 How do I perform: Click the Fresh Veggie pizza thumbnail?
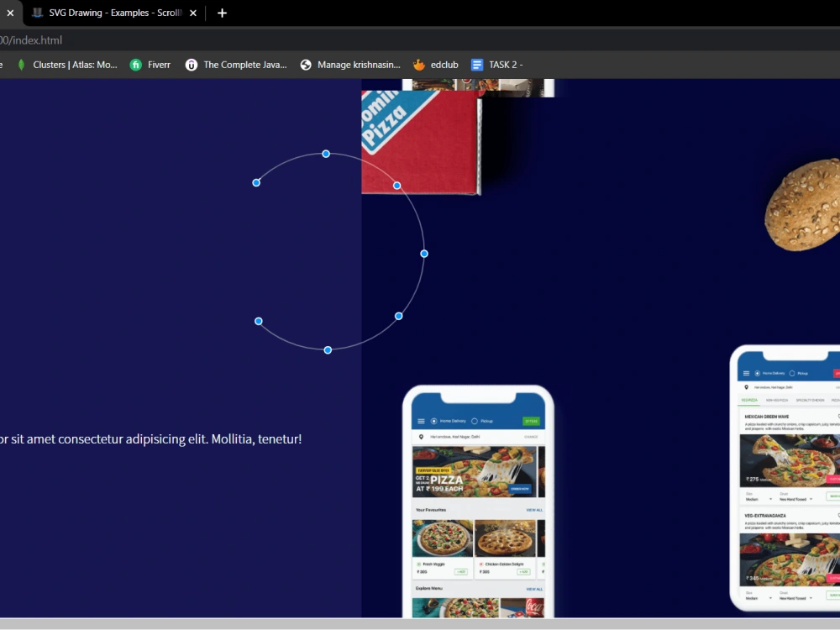click(443, 538)
